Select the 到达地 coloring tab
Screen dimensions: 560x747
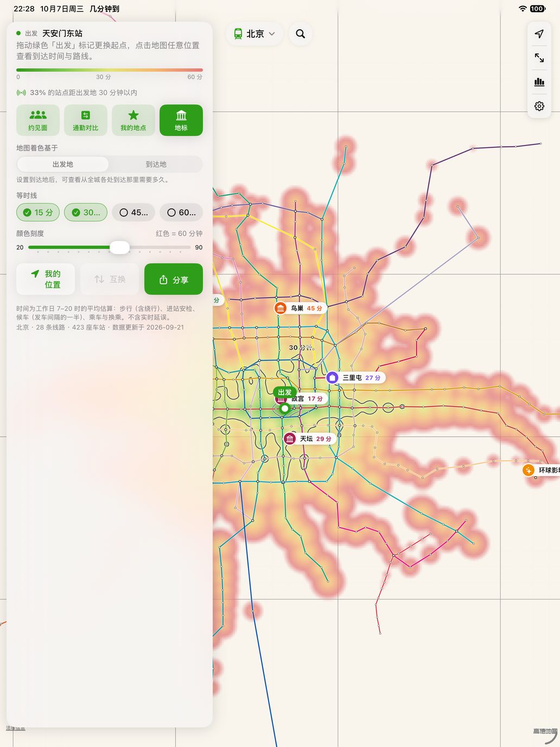coord(156,164)
